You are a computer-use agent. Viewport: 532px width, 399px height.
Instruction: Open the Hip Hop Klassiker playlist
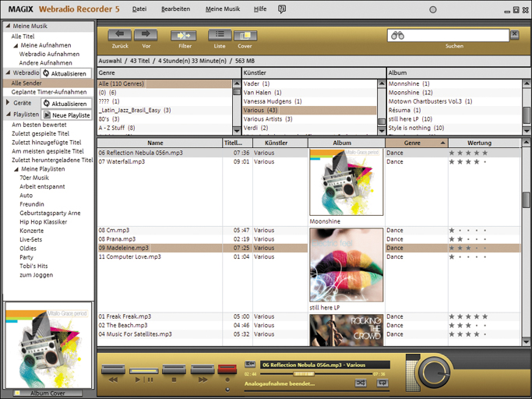point(43,222)
